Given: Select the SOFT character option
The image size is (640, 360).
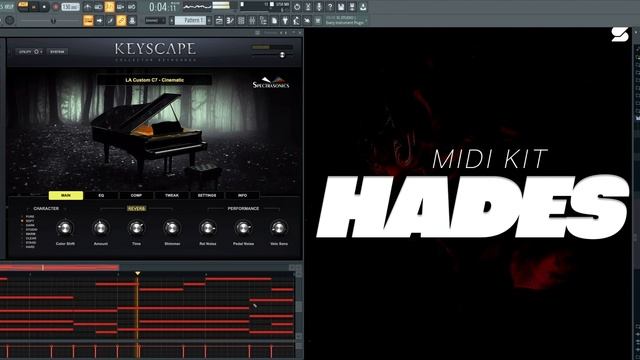Looking at the screenshot, I should pyautogui.click(x=30, y=221).
